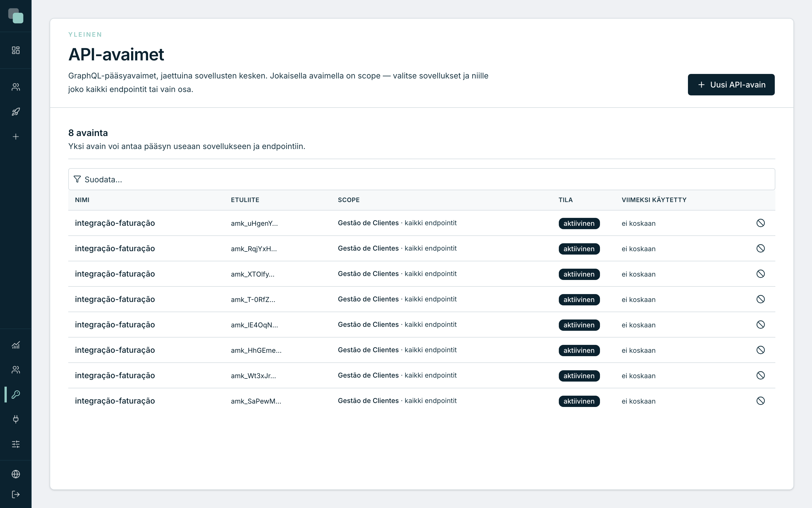812x508 pixels.
Task: Select prefix text amk_IE4OqN...
Action: [x=254, y=325]
